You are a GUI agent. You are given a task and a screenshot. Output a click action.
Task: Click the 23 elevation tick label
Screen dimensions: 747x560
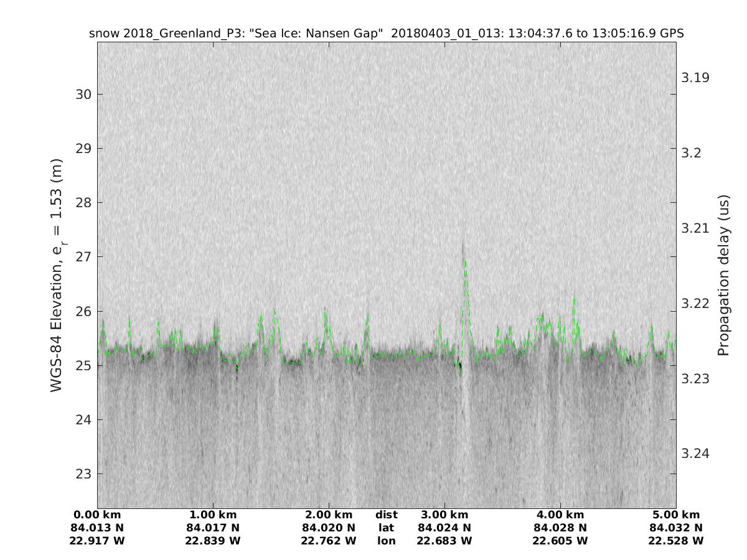tap(83, 474)
